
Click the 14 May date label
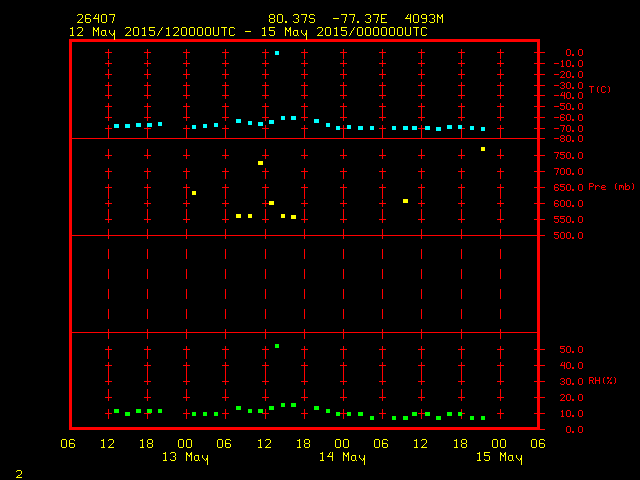click(342, 457)
